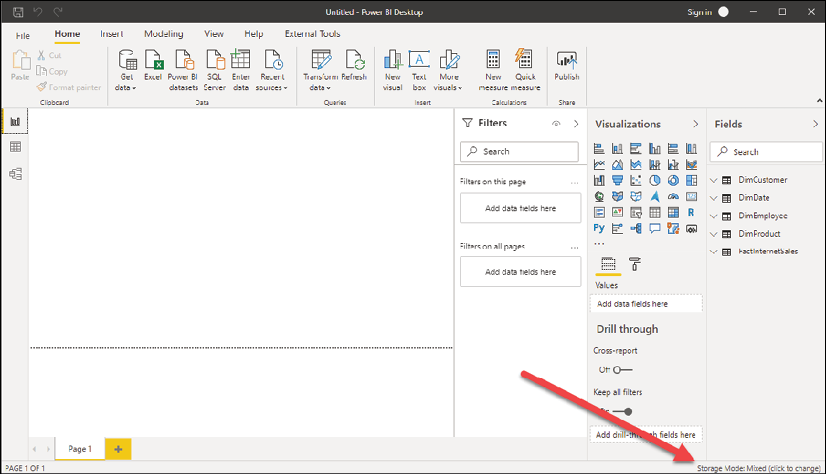Toggle Filters pane visibility eye icon
Image resolution: width=826 pixels, height=474 pixels.
click(x=556, y=124)
